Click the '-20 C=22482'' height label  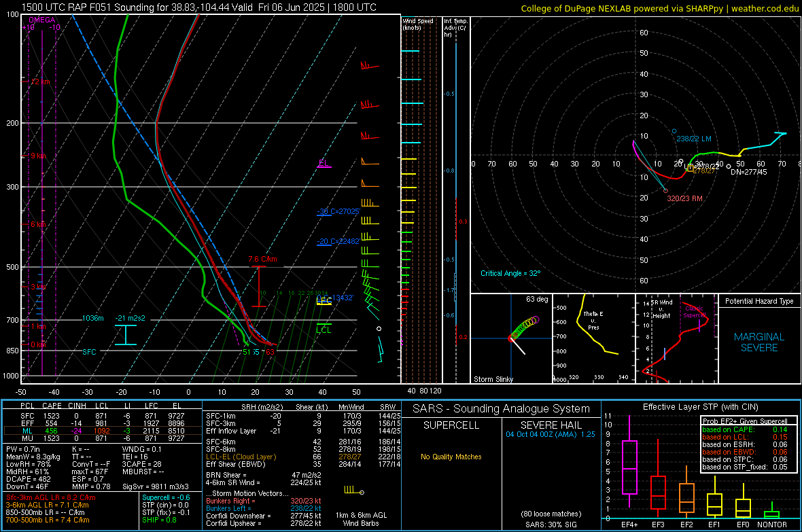pos(338,241)
